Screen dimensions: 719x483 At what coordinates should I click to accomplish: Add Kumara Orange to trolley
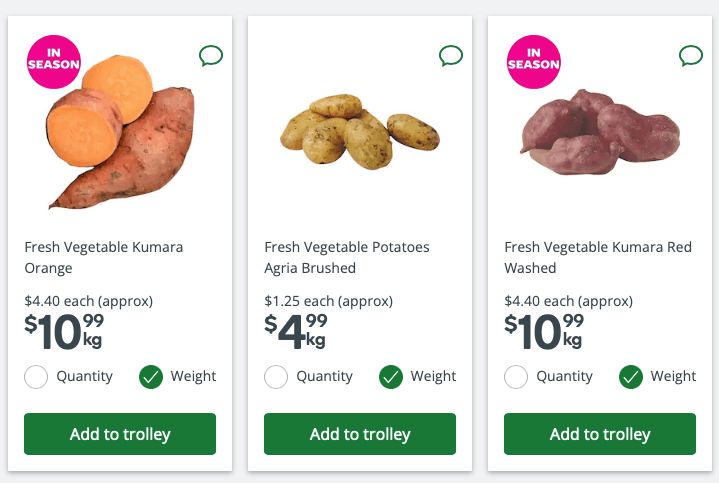pyautogui.click(x=120, y=434)
